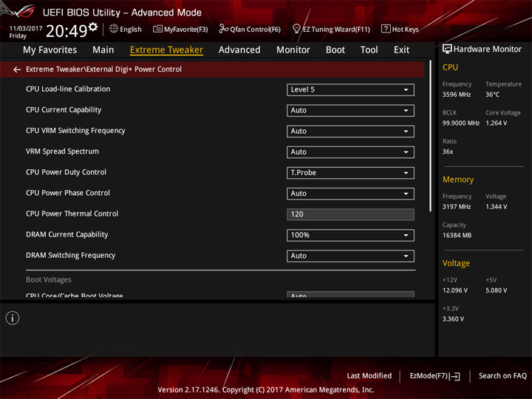Click the EzMode exit arrow icon
This screenshot has width=532, height=399.
tap(455, 376)
